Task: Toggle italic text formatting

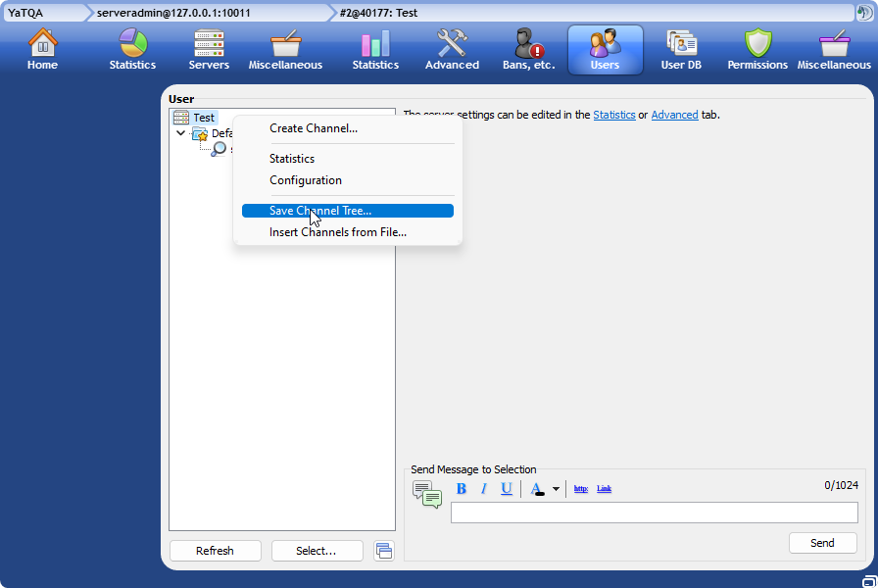Action: coord(483,489)
